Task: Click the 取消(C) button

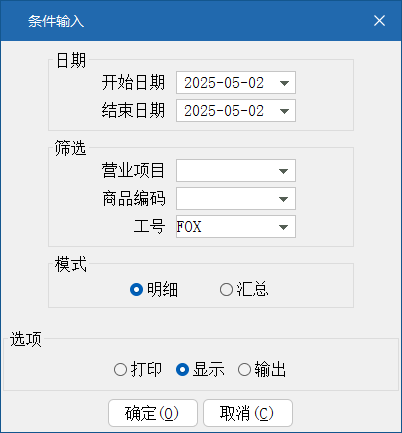Action: pyautogui.click(x=248, y=413)
